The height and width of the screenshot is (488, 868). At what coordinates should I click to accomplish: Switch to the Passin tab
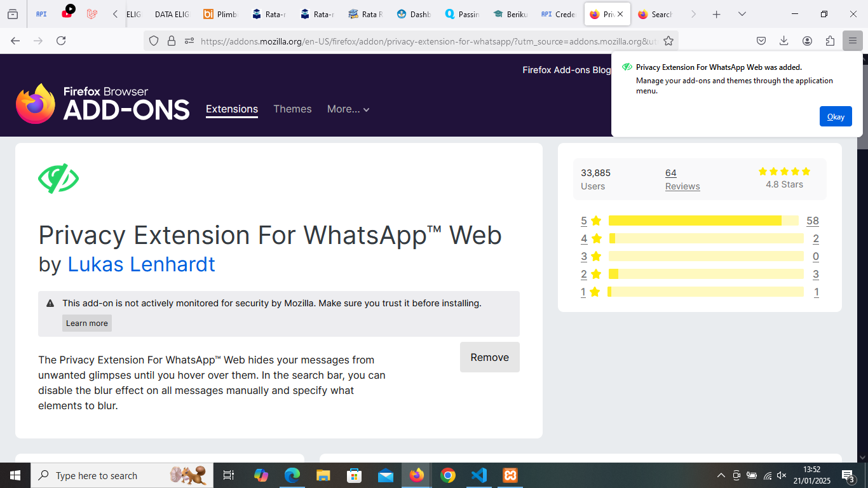pyautogui.click(x=462, y=14)
